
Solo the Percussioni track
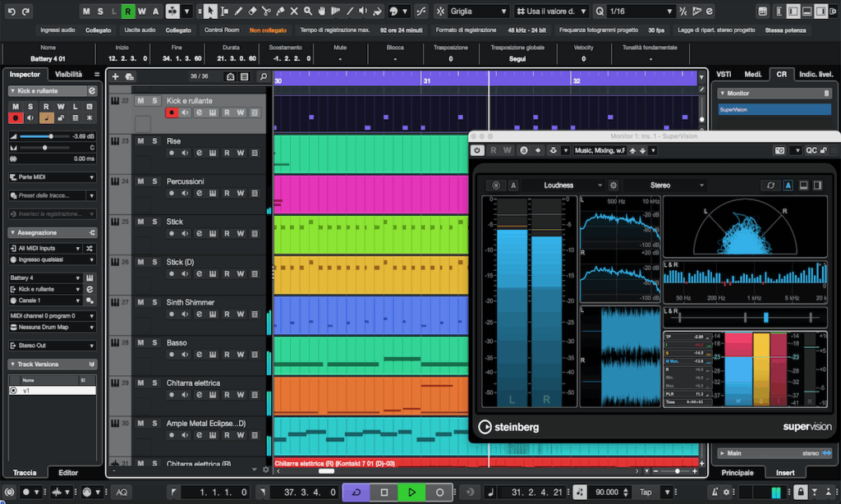[154, 181]
